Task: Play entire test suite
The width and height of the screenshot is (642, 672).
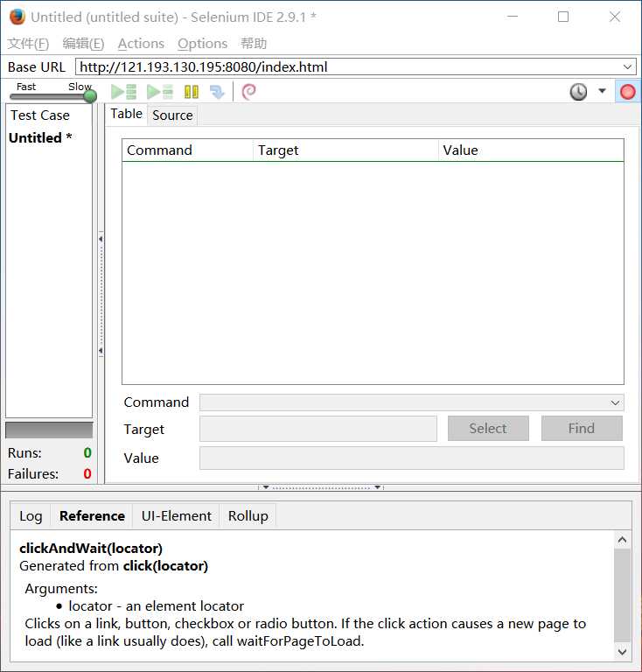Action: (124, 92)
